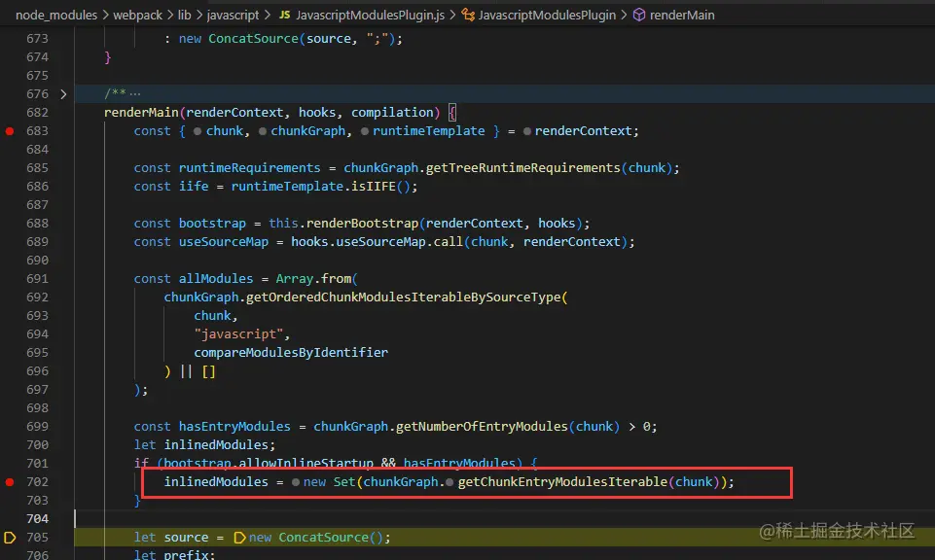Viewport: 935px width, 560px height.
Task: Click line number 704 in the gutter
Action: (x=37, y=519)
